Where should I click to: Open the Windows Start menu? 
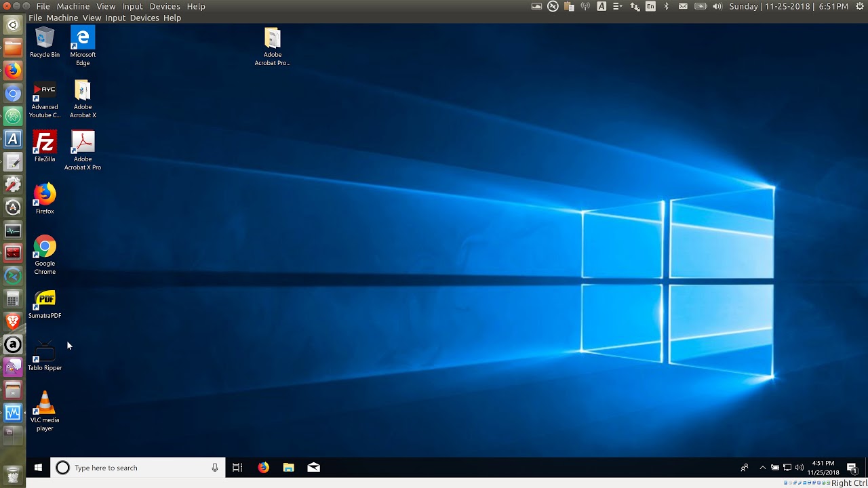pos(38,468)
